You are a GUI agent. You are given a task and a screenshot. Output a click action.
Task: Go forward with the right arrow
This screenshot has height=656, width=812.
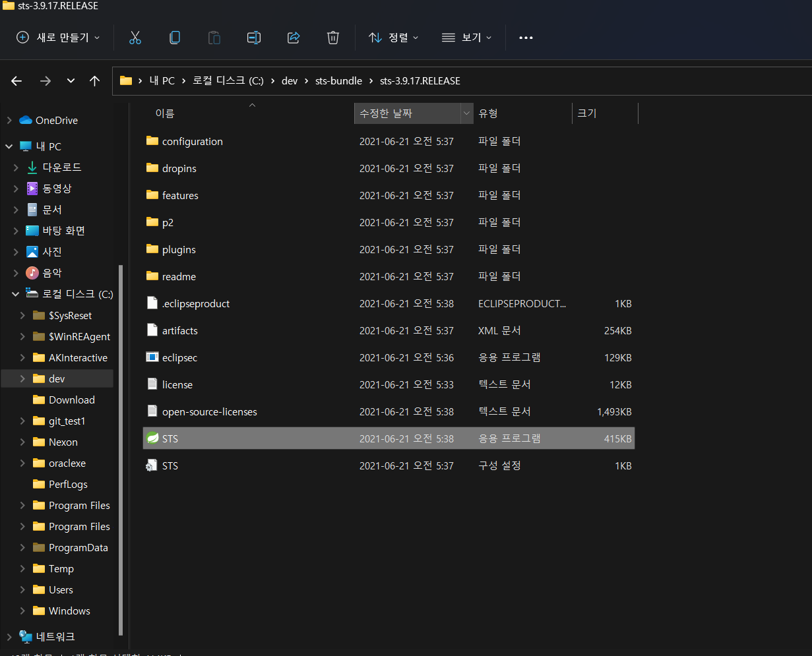[45, 81]
